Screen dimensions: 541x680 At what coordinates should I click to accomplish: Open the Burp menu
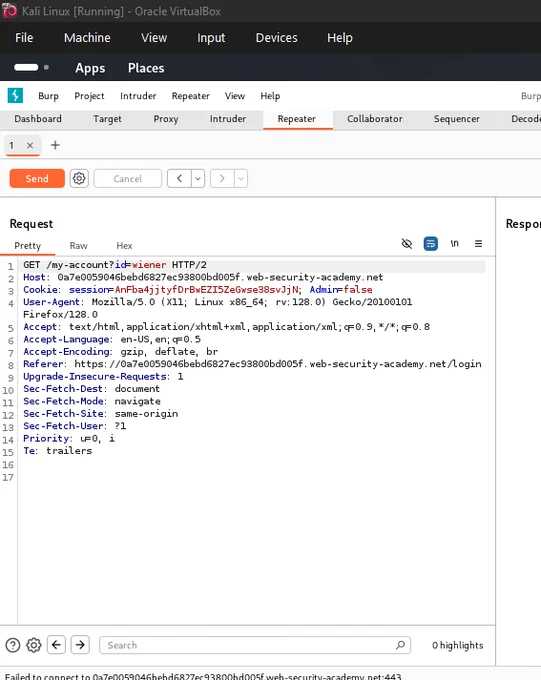48,96
